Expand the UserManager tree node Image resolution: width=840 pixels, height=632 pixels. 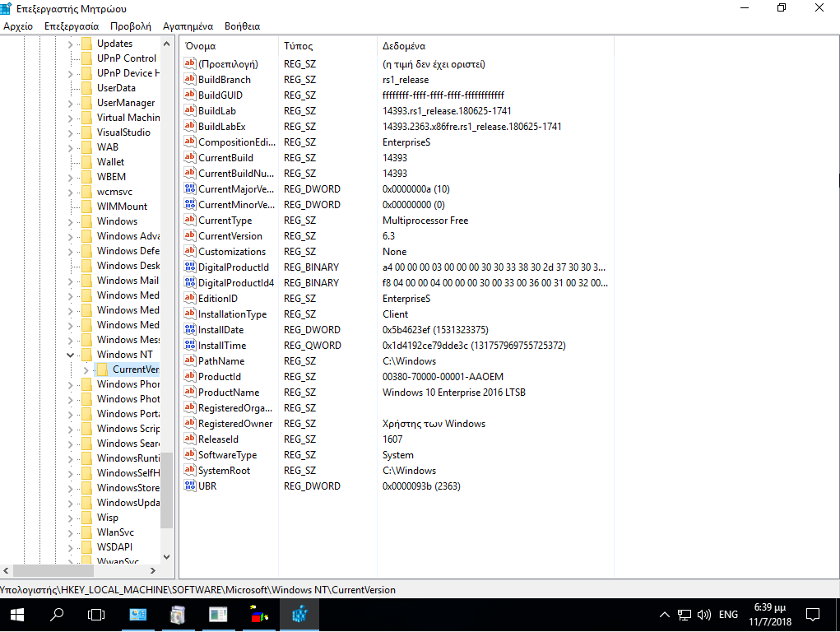pos(70,103)
